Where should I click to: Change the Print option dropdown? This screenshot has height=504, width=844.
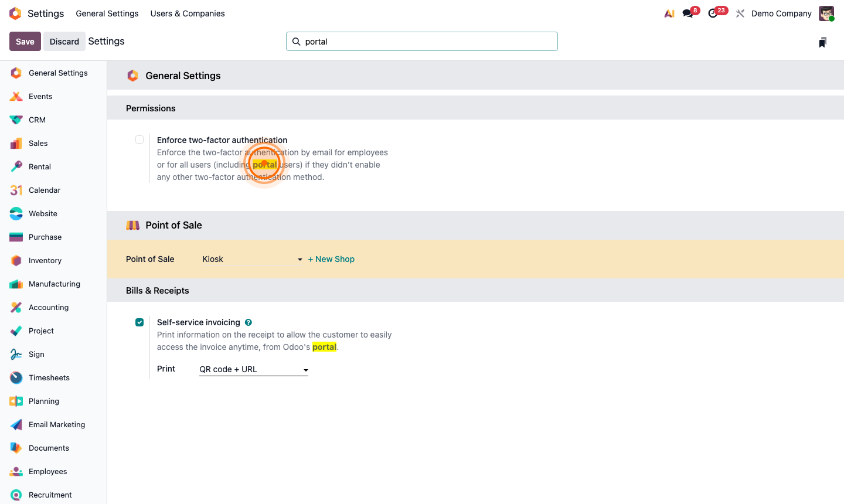pyautogui.click(x=253, y=369)
